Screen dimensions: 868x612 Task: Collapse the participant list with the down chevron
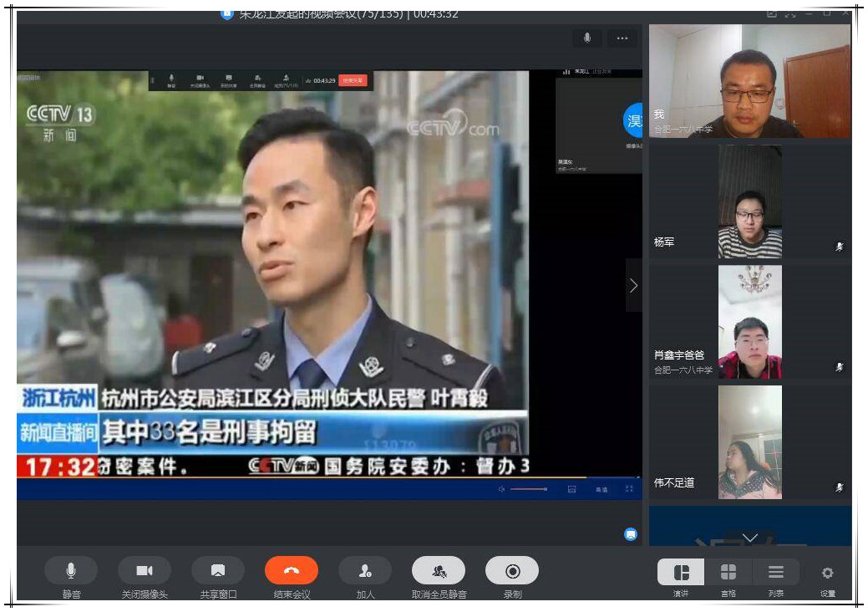coord(750,538)
